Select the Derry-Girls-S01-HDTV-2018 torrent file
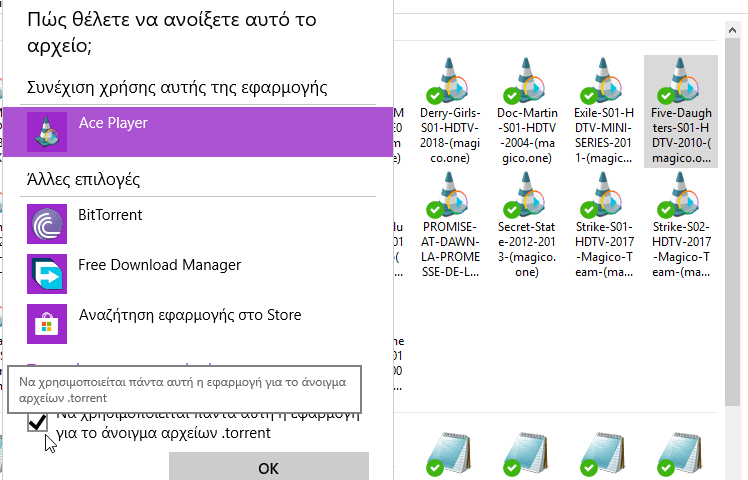The image size is (748, 480). (449, 111)
